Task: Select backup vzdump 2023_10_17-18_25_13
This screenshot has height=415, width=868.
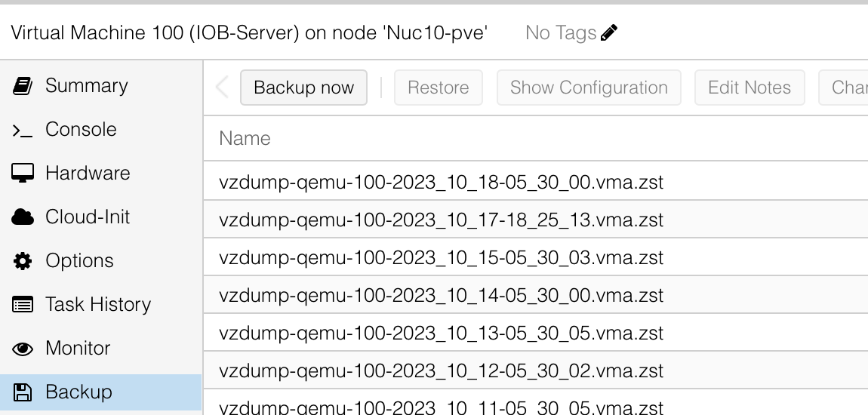Action: tap(536, 219)
